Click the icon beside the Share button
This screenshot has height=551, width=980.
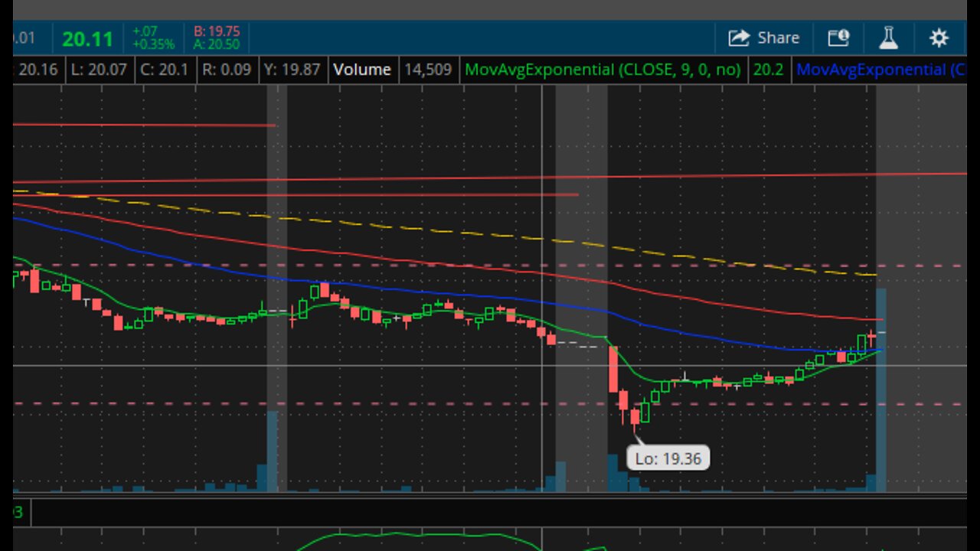pyautogui.click(x=838, y=37)
